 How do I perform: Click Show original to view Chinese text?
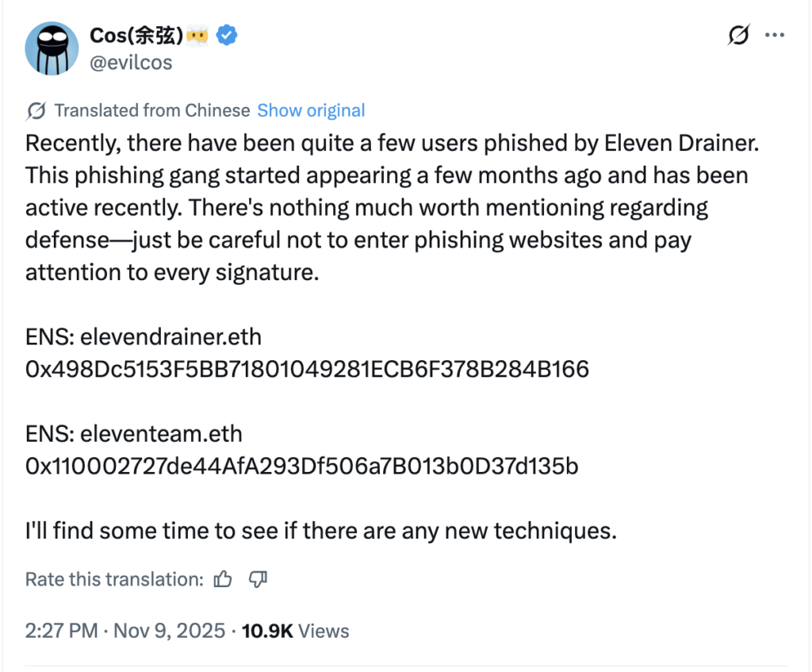click(x=311, y=110)
